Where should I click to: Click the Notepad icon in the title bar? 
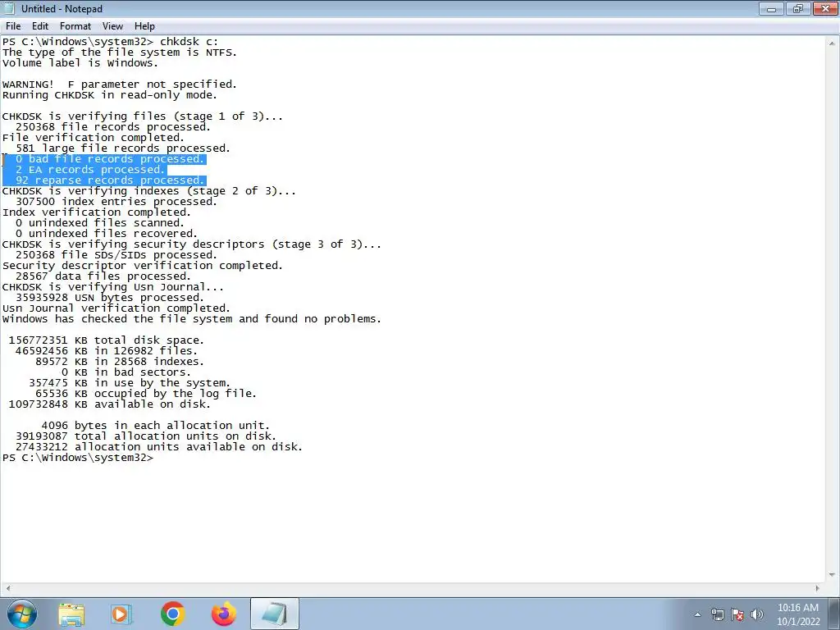click(8, 8)
